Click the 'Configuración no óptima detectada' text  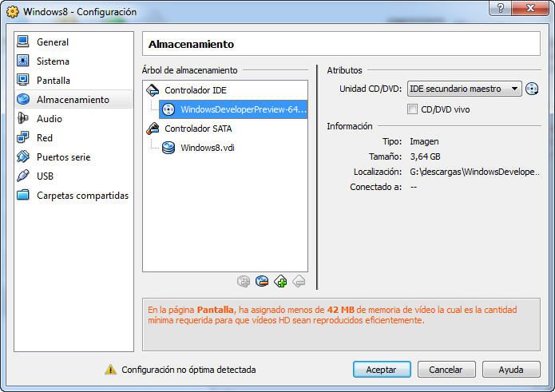pos(188,370)
